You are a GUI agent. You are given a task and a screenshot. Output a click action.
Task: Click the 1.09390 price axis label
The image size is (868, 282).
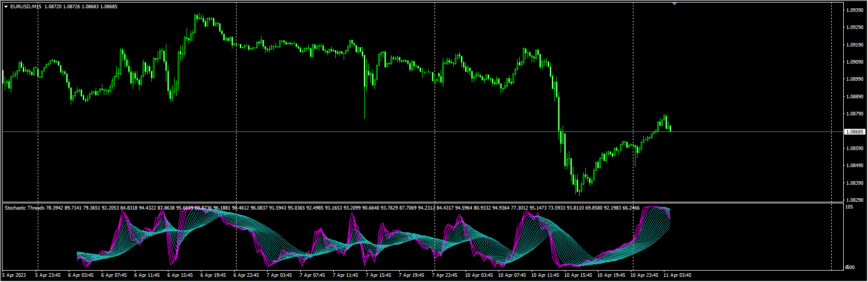click(855, 10)
